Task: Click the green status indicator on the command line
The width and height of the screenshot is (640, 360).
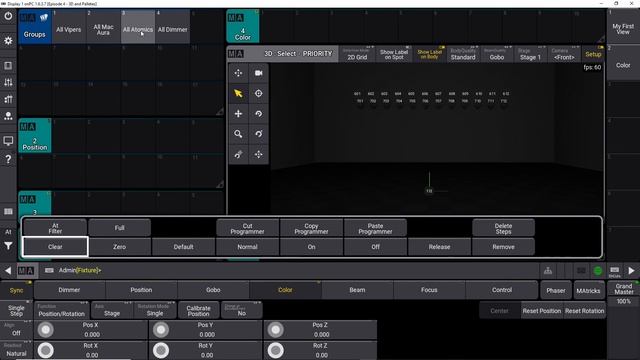Action: pos(598,271)
